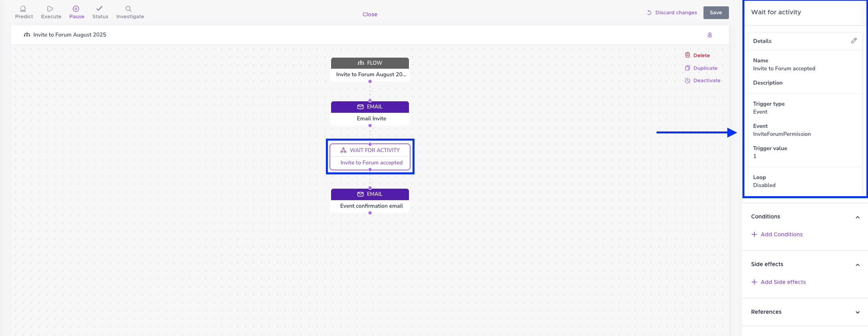Viewport: 868px width, 336px height.
Task: Click envelope icon on Event confirmation node
Action: pos(360,194)
